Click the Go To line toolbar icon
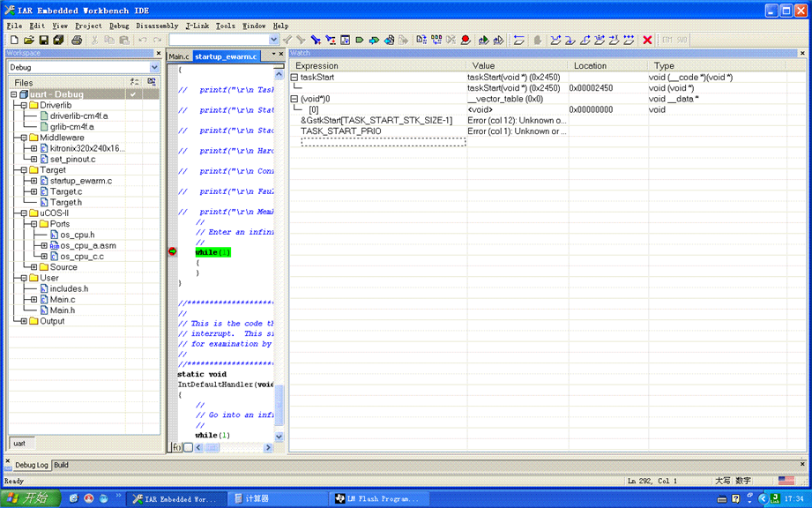The image size is (812, 508). click(x=345, y=40)
